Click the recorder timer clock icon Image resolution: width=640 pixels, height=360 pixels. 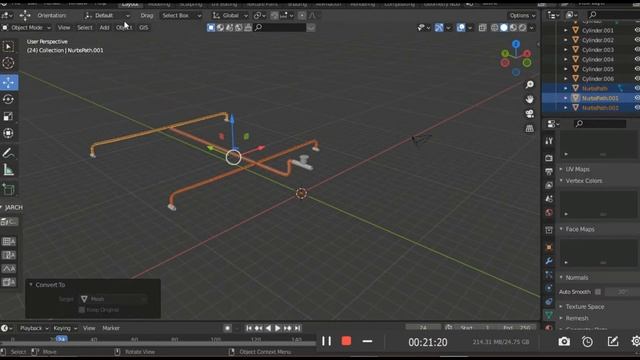(x=587, y=342)
